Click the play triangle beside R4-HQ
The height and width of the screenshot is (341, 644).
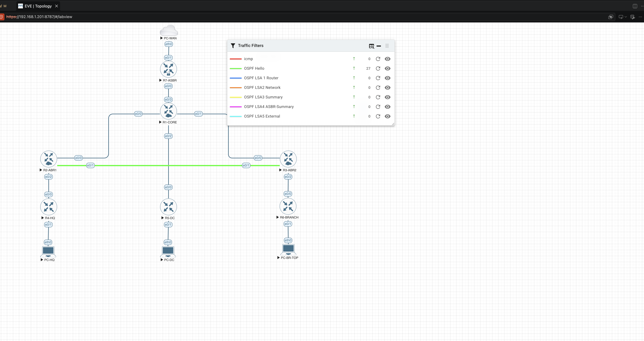tap(43, 218)
